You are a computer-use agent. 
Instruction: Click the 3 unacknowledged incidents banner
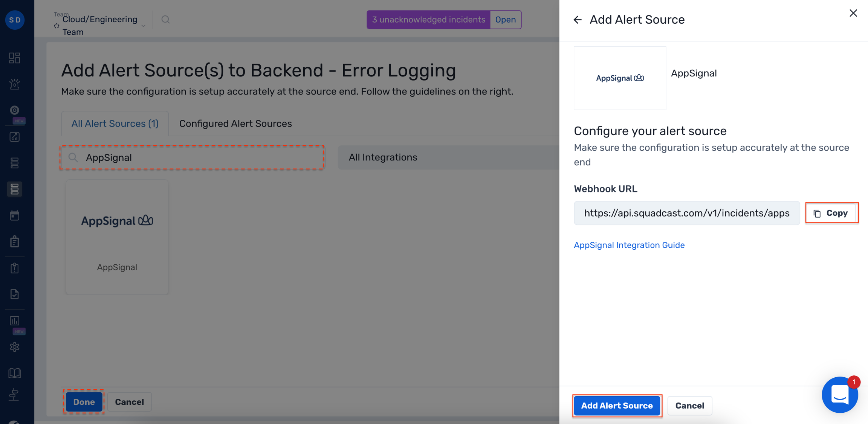click(x=428, y=20)
